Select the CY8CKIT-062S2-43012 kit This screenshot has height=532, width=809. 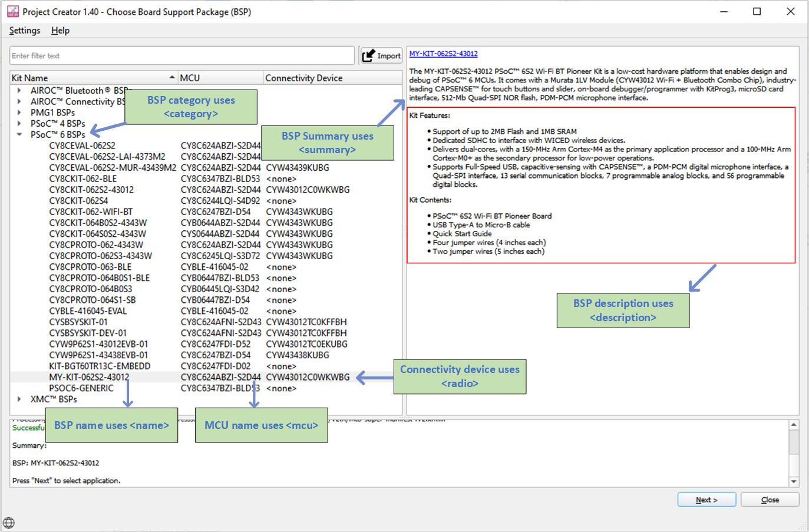pos(91,190)
